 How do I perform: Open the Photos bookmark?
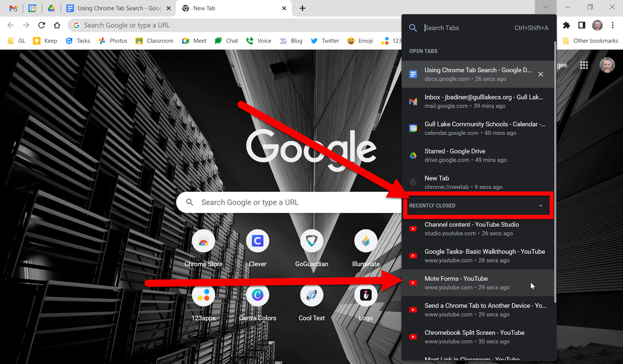(x=113, y=41)
